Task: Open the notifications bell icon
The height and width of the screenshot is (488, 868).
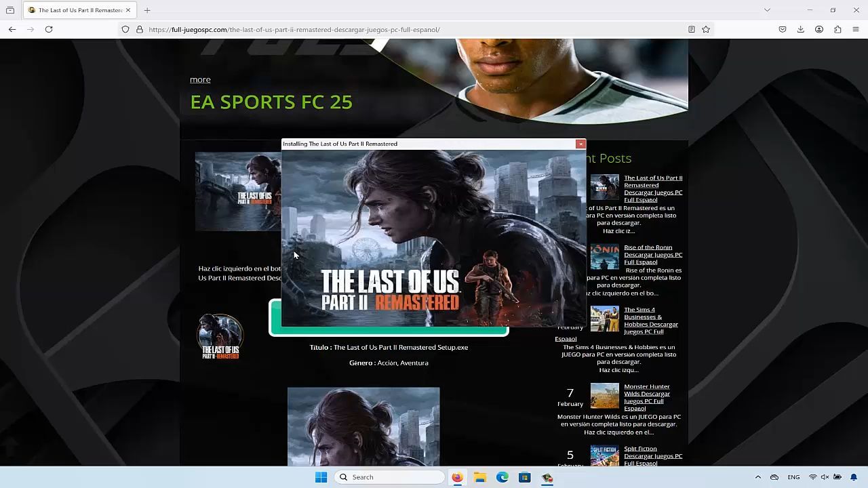Action: pos(854,477)
